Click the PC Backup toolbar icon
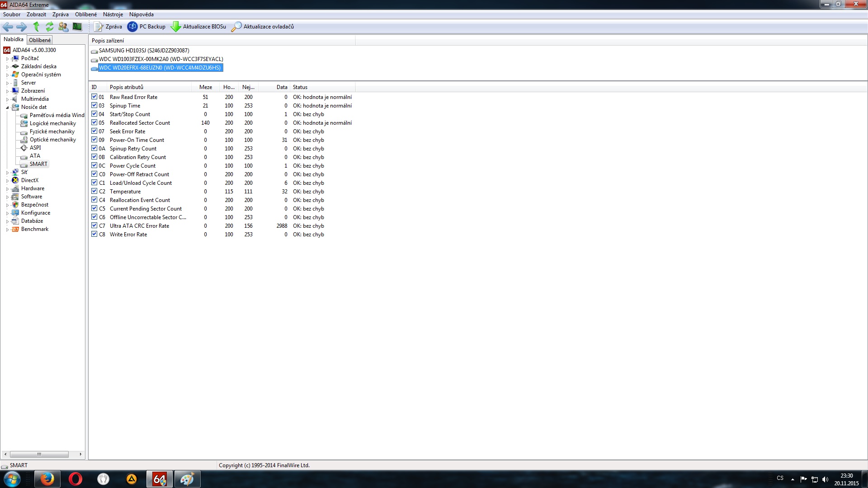 click(x=132, y=27)
